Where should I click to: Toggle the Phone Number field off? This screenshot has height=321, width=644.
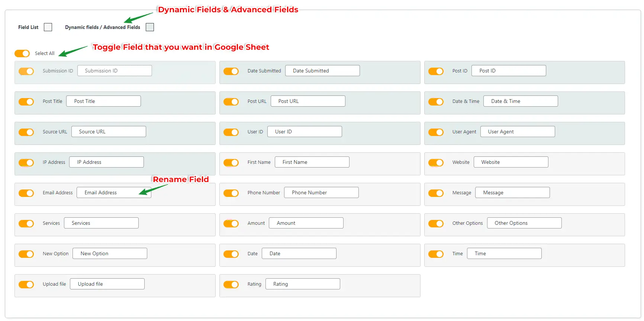[x=231, y=193]
